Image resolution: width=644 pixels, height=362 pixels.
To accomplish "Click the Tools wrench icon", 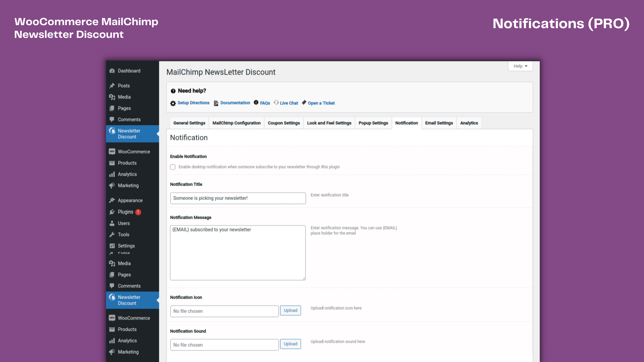I will click(x=112, y=235).
